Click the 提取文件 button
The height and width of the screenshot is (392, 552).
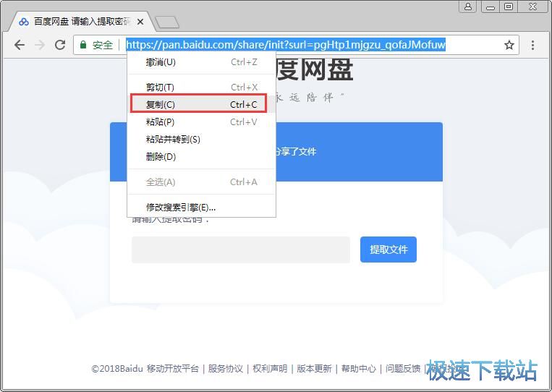[x=388, y=250]
